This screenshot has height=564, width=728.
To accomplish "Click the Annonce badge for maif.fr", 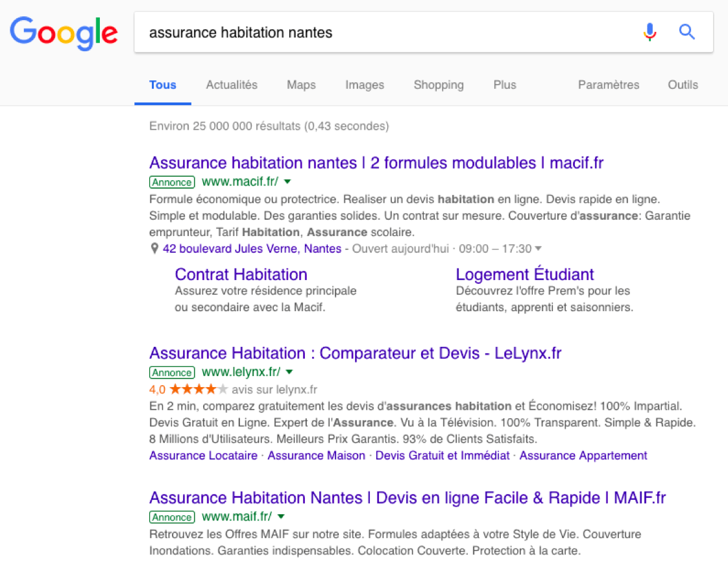I will tap(172, 517).
